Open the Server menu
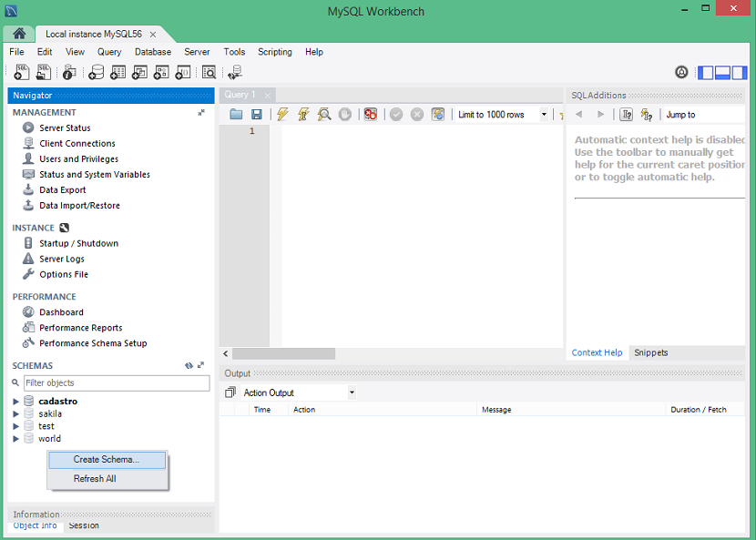Screen dimensions: 756x540 coord(197,52)
